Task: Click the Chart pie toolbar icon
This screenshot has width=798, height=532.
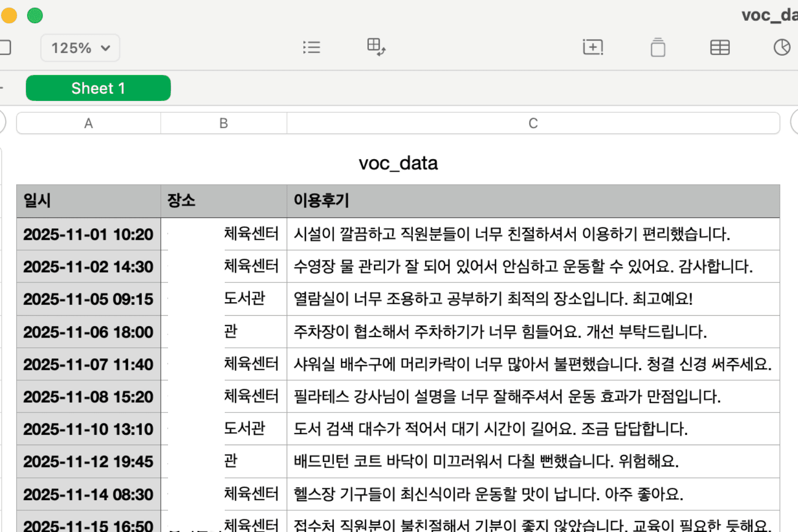Action: (782, 47)
